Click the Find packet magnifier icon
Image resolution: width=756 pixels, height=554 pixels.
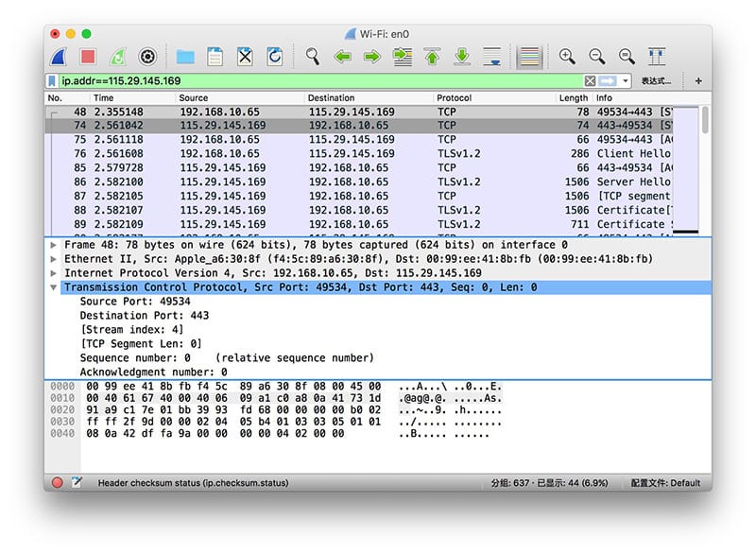(313, 57)
